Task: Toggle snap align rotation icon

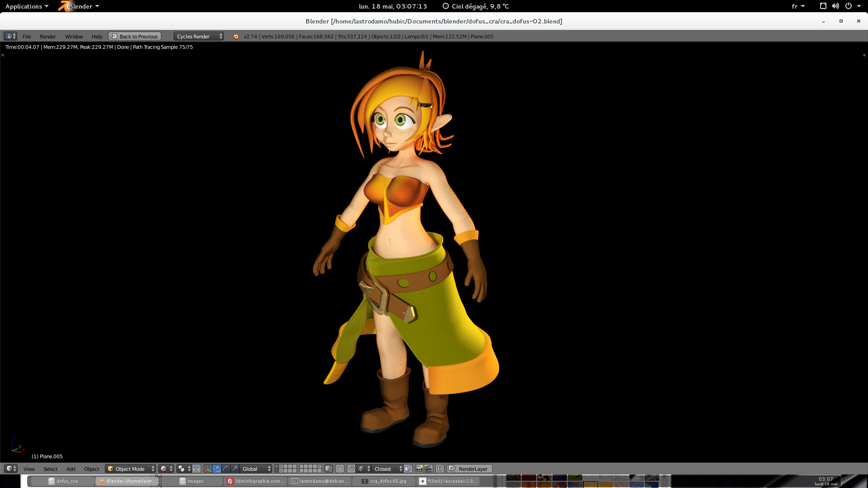Action: coord(408,469)
